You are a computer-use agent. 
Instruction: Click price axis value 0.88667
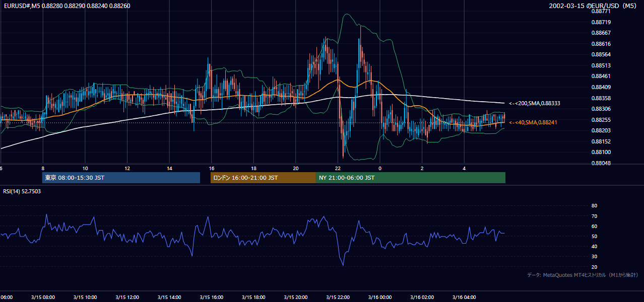(601, 33)
